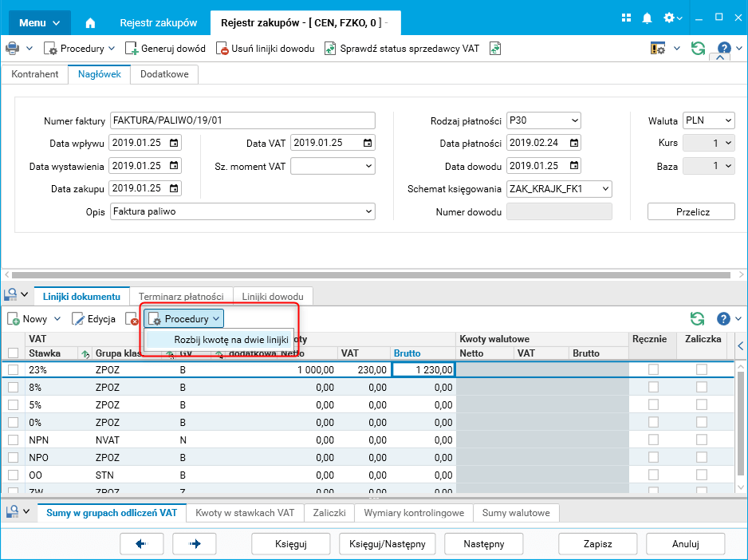
Task: Click Generuj dowód toolbar button
Action: 165,49
